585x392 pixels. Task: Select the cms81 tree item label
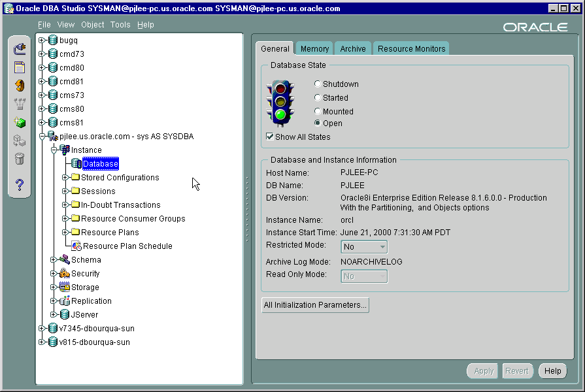point(72,122)
